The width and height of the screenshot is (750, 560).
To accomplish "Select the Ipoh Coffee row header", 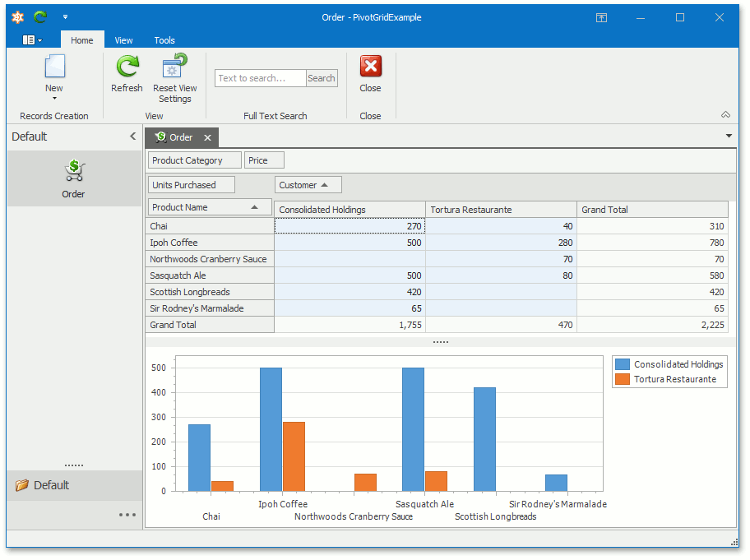I will coord(210,243).
